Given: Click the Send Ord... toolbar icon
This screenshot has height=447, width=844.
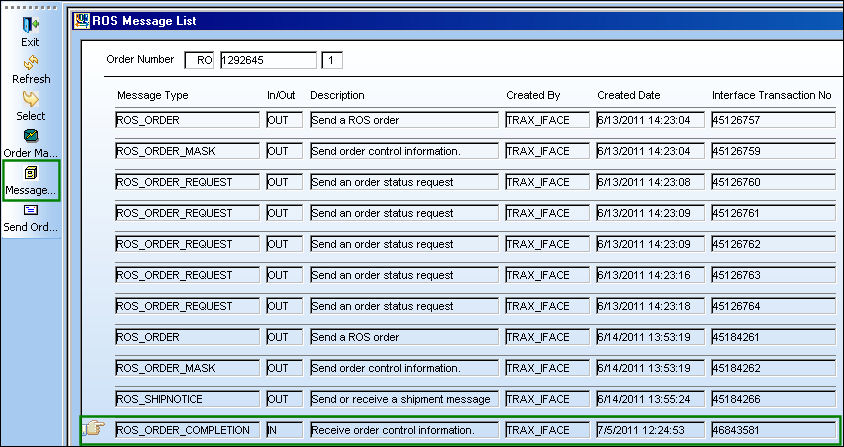Looking at the screenshot, I should click(x=31, y=210).
